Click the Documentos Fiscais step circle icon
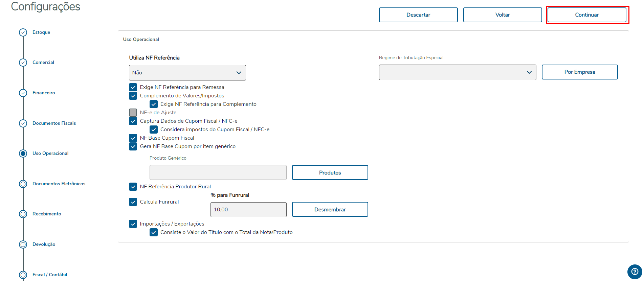 coord(23,123)
